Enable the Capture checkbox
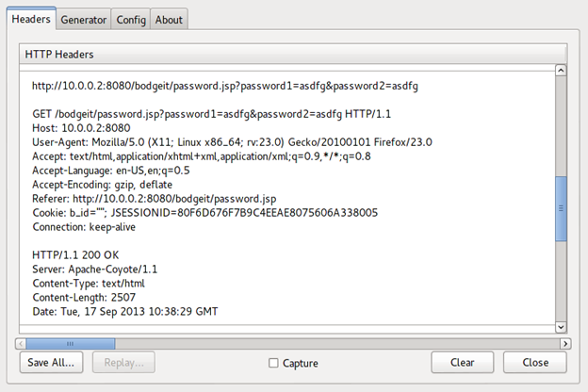 pos(273,363)
